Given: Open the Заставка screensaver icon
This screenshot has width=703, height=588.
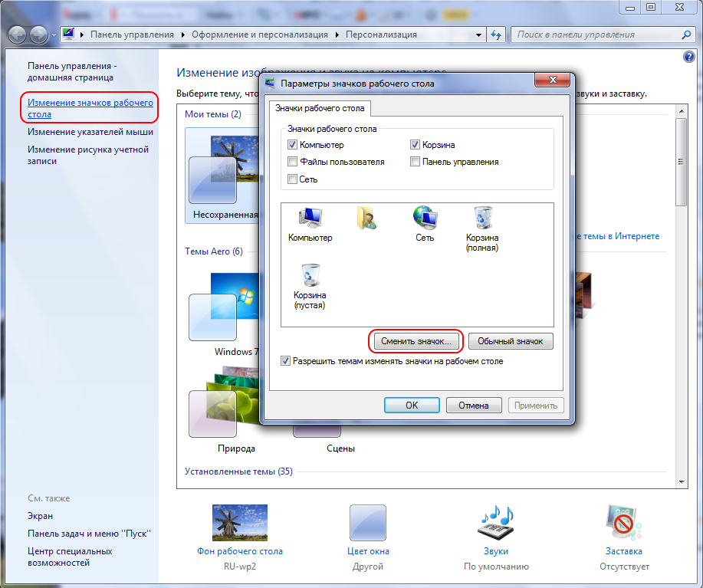Looking at the screenshot, I should click(x=623, y=522).
